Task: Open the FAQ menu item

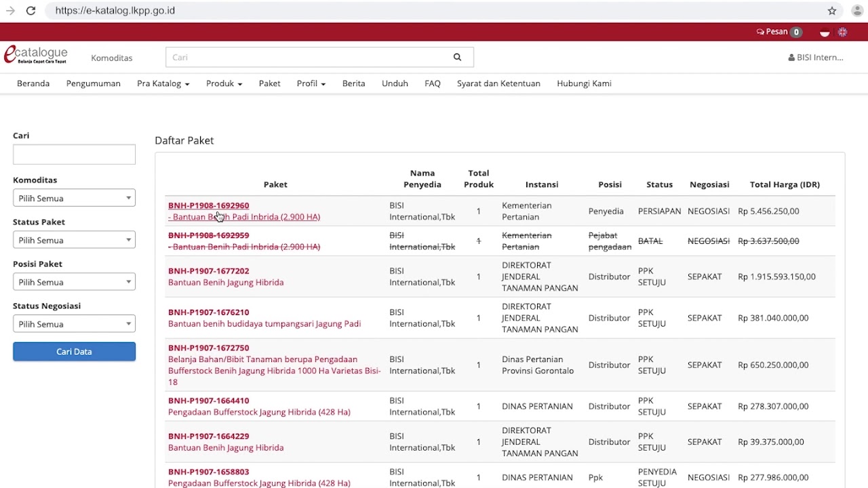Action: click(x=433, y=83)
